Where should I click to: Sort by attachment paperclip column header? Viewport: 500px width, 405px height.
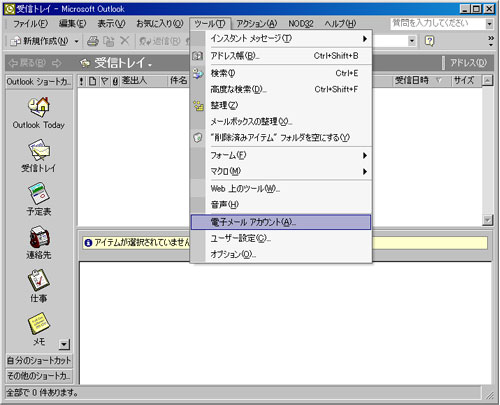coord(115,81)
